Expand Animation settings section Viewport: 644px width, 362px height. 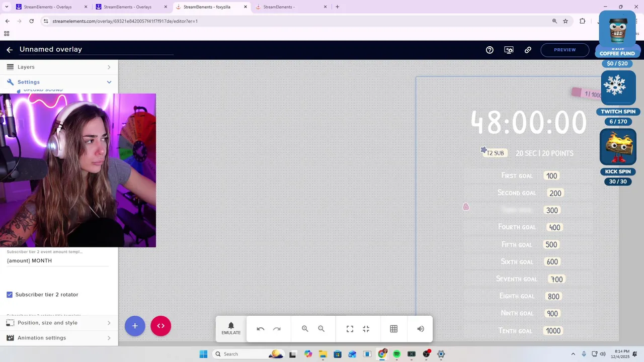[59, 338]
